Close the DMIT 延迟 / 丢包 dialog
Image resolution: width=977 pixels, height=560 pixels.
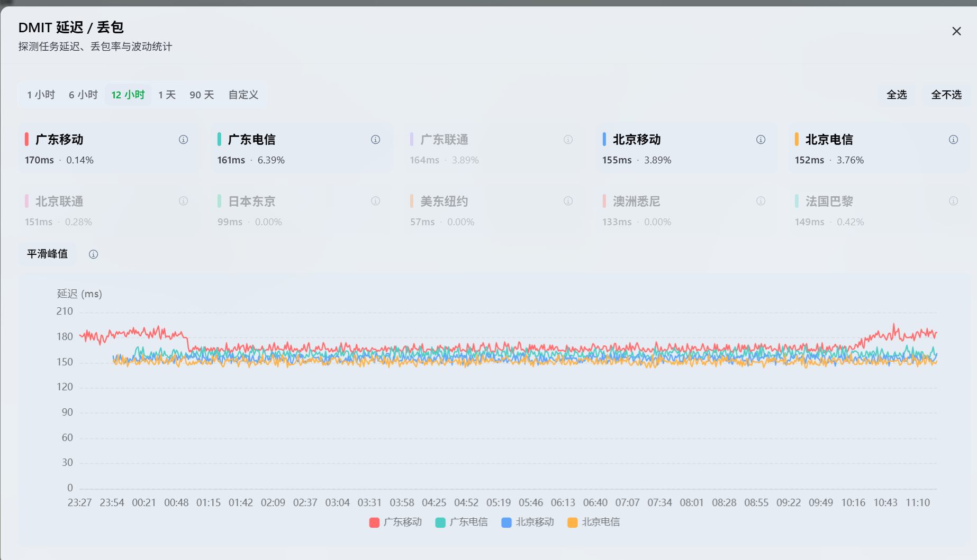click(x=956, y=31)
